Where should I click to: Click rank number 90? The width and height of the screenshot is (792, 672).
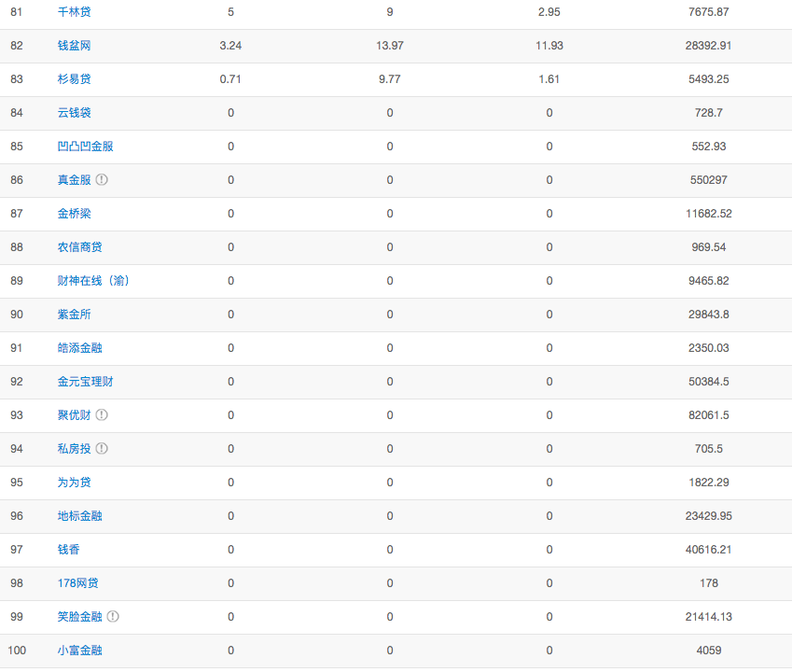tap(17, 315)
